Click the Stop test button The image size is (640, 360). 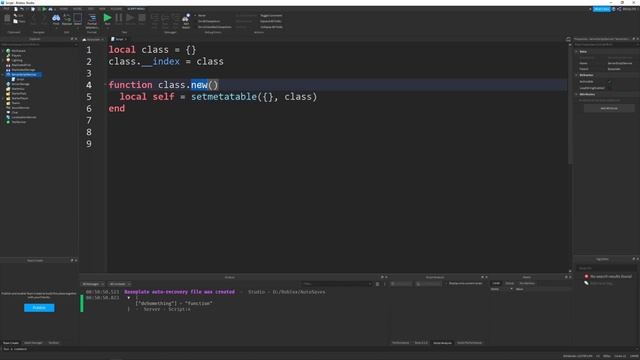pyautogui.click(x=142, y=19)
